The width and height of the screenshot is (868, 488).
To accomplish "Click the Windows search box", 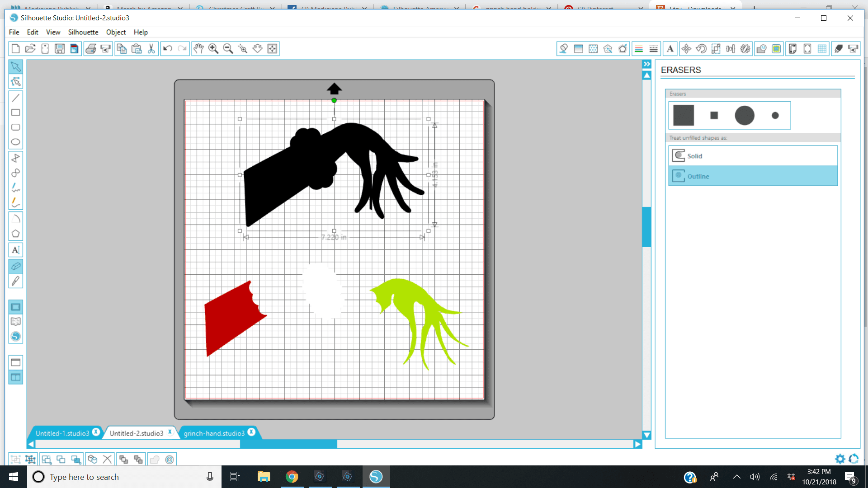I will click(x=124, y=477).
